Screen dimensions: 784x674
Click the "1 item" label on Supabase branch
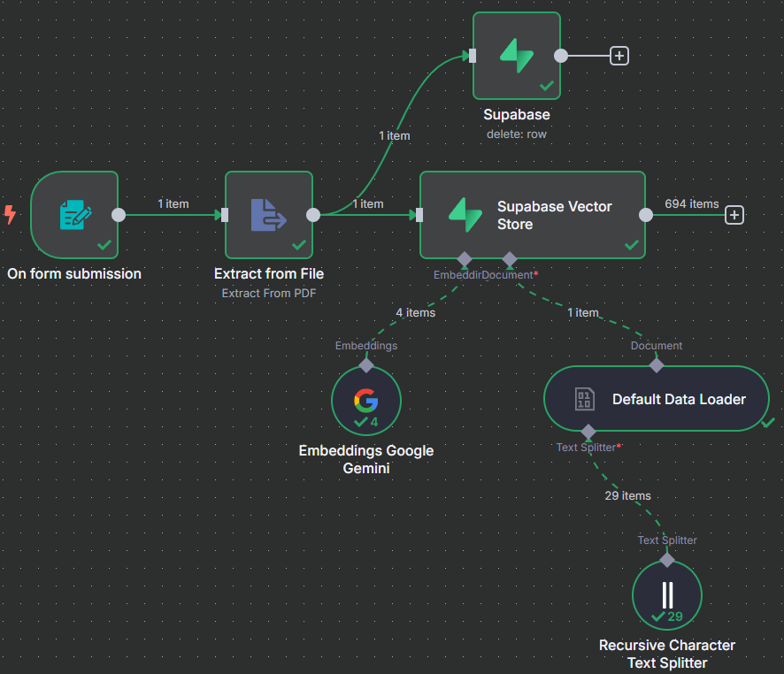[x=395, y=136]
